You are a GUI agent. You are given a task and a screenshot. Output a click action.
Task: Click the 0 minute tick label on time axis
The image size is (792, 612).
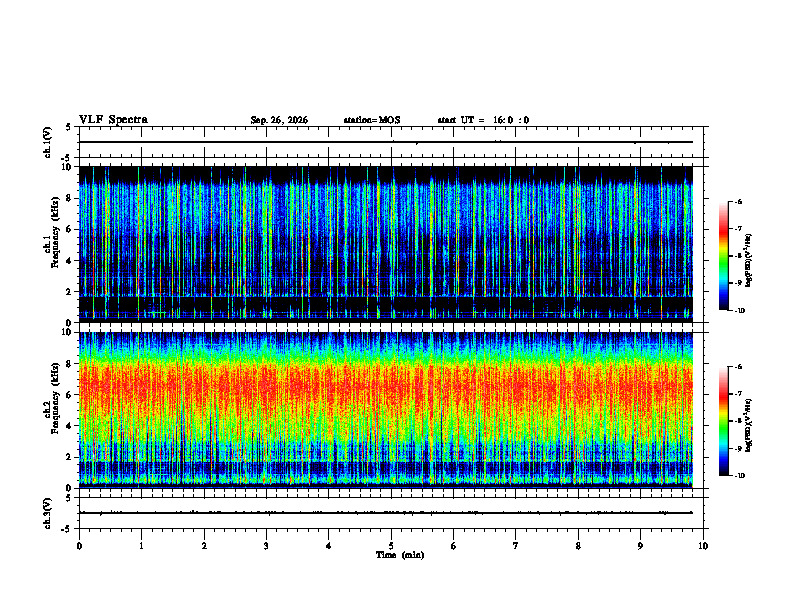(x=79, y=546)
